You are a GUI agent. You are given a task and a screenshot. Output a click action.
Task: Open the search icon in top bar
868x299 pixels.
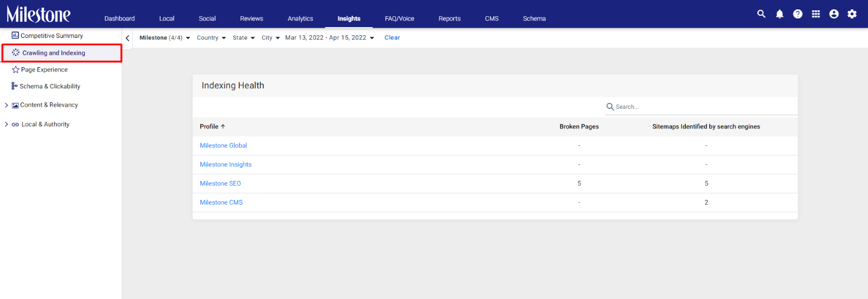pyautogui.click(x=761, y=14)
